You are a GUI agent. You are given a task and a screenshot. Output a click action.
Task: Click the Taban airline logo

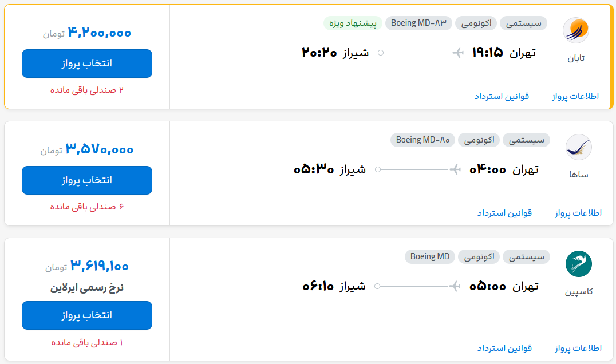(x=575, y=30)
